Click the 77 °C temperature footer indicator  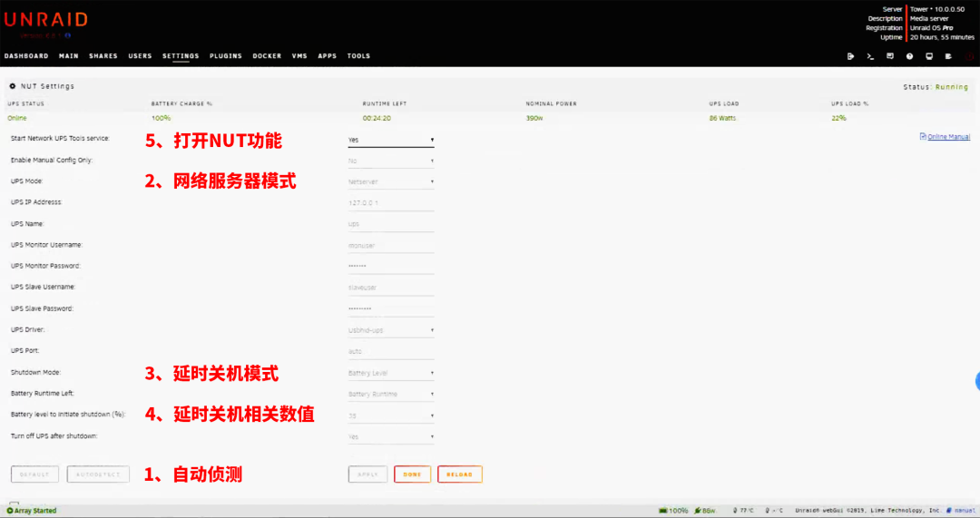pyautogui.click(x=743, y=511)
